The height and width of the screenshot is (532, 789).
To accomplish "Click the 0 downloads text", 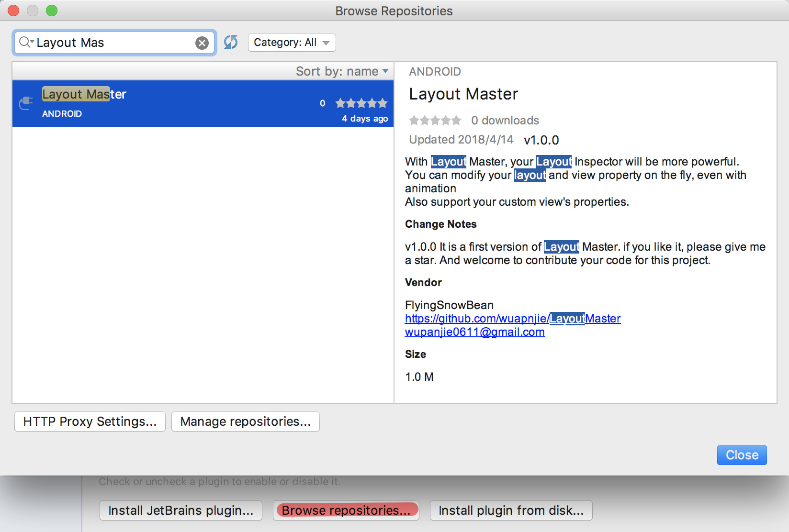I will click(x=505, y=121).
